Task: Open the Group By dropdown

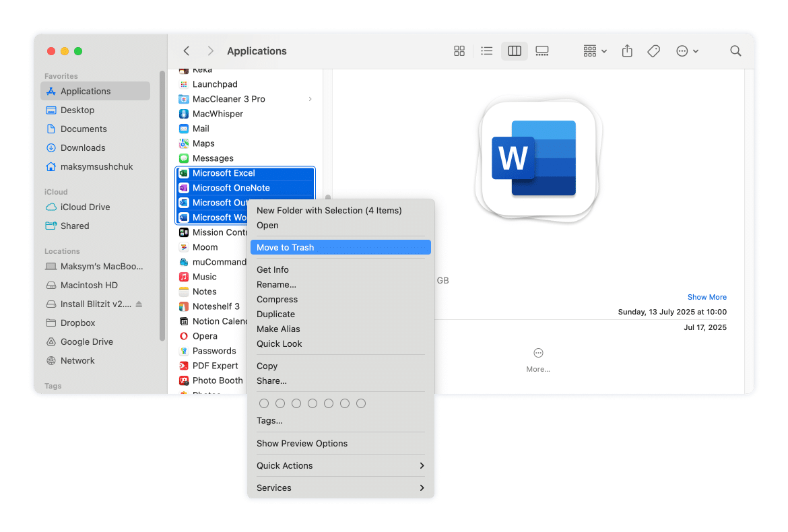Action: [595, 51]
